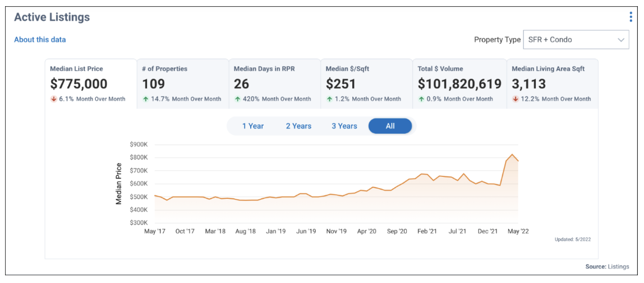Click the green up arrow beside 420%

(237, 99)
